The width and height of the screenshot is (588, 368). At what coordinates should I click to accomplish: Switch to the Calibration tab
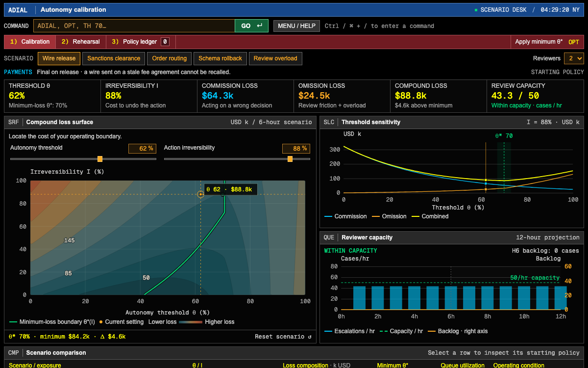30,42
